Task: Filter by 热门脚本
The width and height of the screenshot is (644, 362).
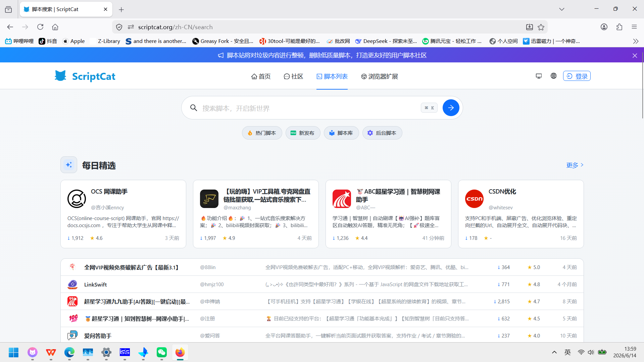Action: [x=262, y=133]
